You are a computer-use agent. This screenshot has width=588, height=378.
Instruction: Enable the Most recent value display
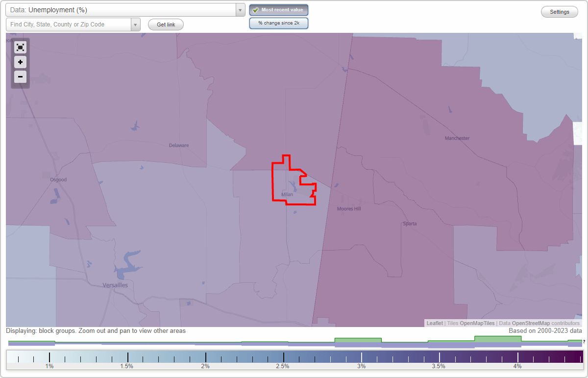coord(278,9)
